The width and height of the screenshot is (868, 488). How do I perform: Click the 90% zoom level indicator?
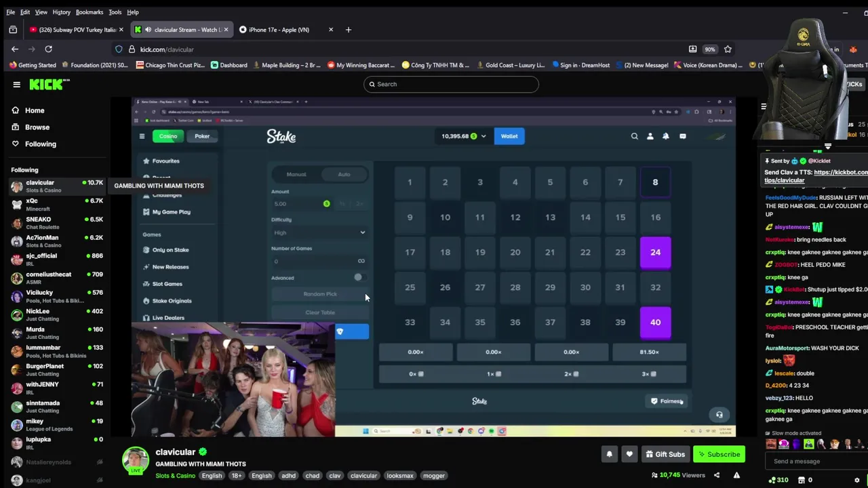(x=709, y=49)
